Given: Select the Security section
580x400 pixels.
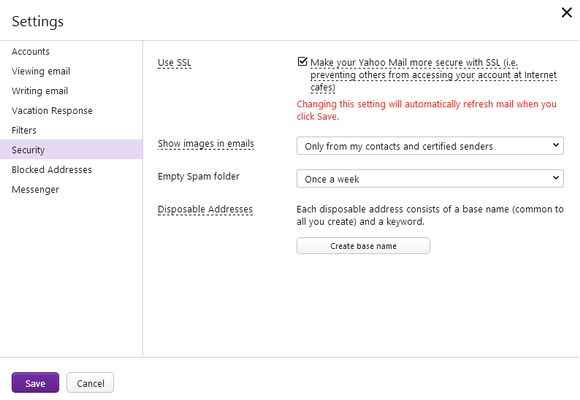Looking at the screenshot, I should click(x=71, y=149).
